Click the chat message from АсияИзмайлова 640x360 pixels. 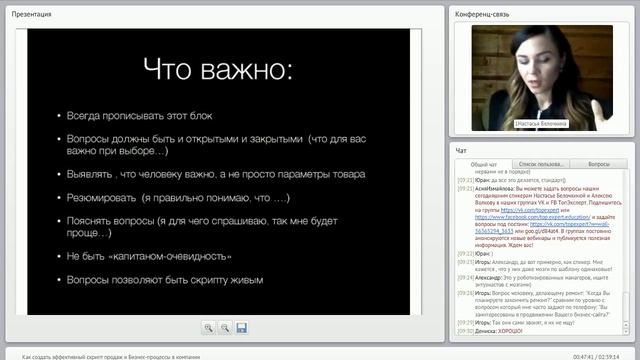(541, 217)
